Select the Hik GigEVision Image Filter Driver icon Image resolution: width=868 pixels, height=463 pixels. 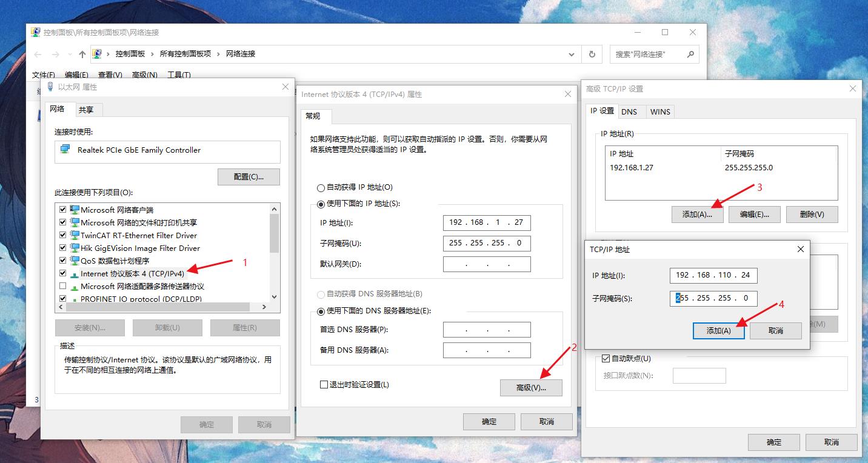click(x=75, y=248)
